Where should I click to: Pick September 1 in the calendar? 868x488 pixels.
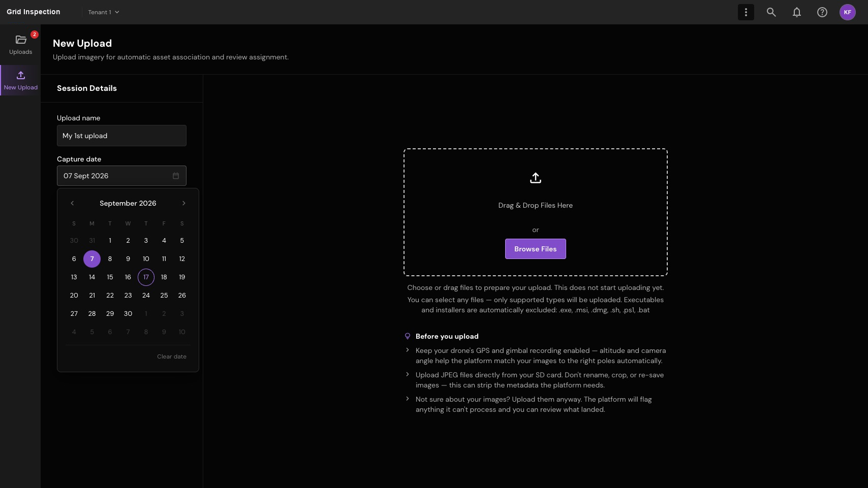(110, 241)
